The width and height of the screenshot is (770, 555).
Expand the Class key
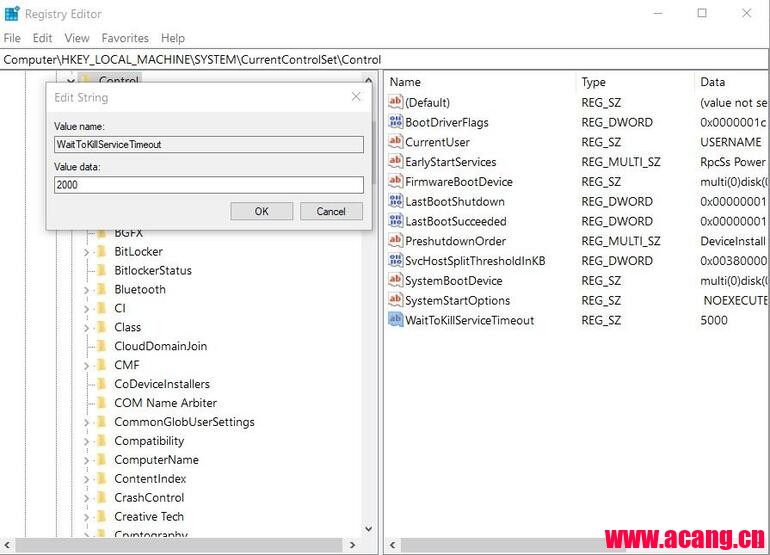pyautogui.click(x=86, y=328)
